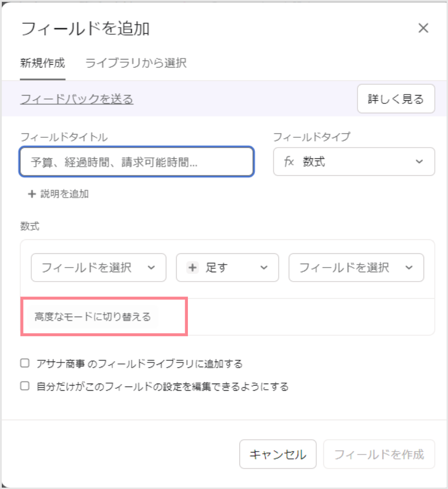Open the 数式 field type dropdown
448x489 pixels.
pos(354,162)
